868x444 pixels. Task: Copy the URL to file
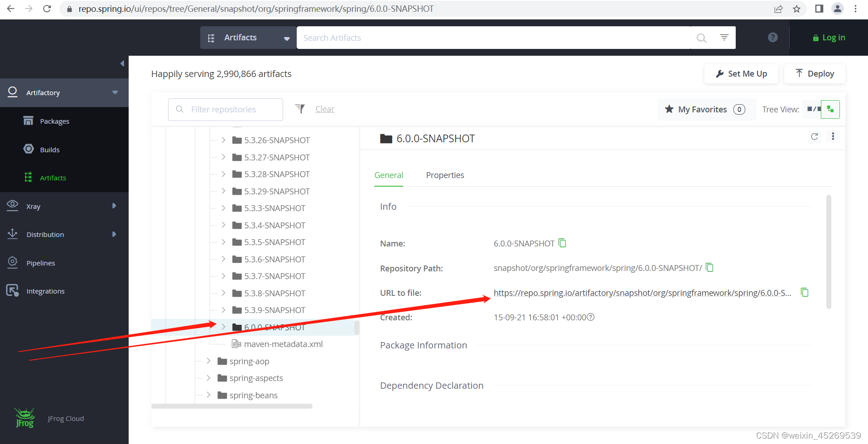(x=805, y=292)
